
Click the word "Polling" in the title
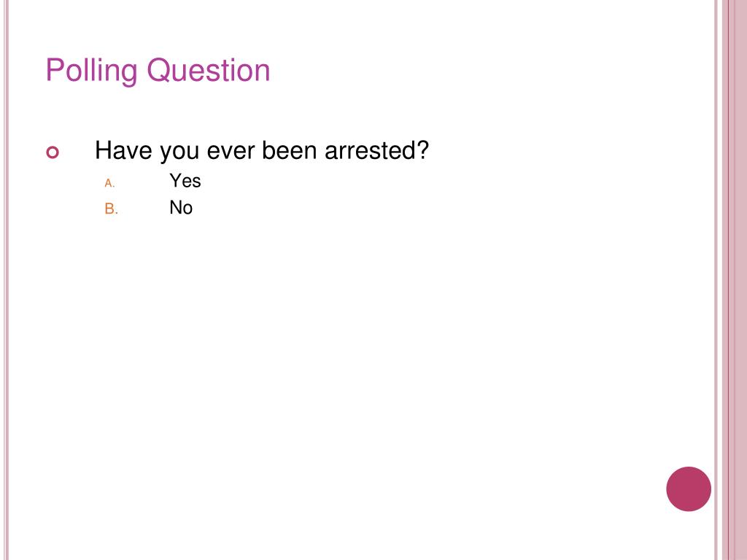pyautogui.click(x=91, y=71)
